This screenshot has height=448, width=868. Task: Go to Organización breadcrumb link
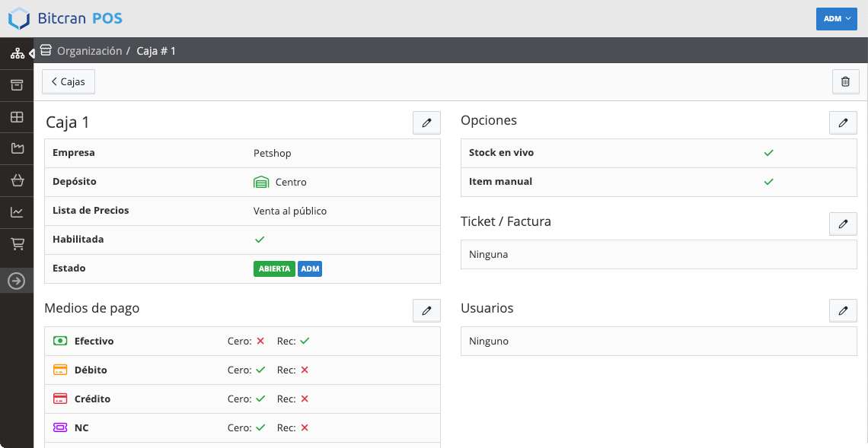[x=90, y=51]
